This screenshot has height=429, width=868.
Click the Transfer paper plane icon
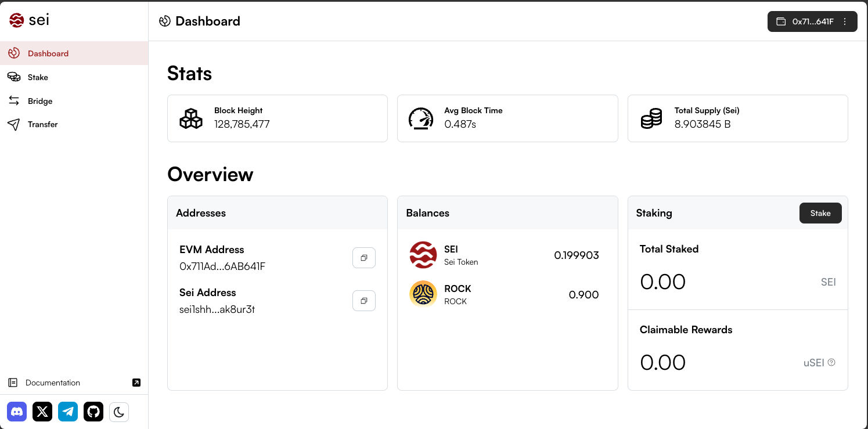14,124
